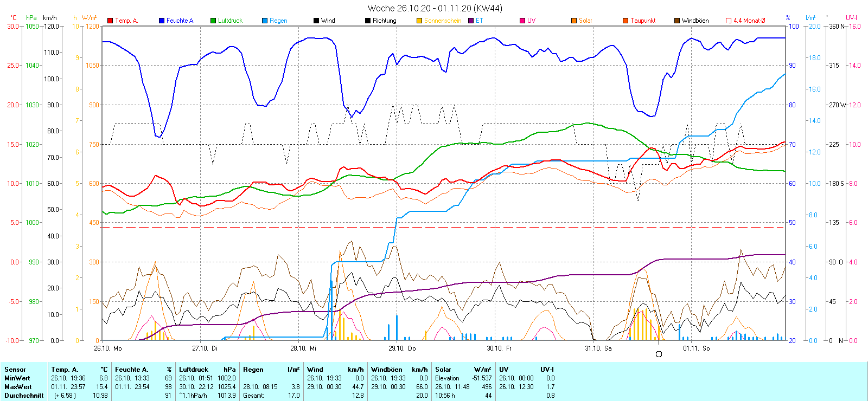The width and height of the screenshot is (868, 401).
Task: Click the '28.10. 08:15' rain maximum time
Action: pyautogui.click(x=260, y=387)
